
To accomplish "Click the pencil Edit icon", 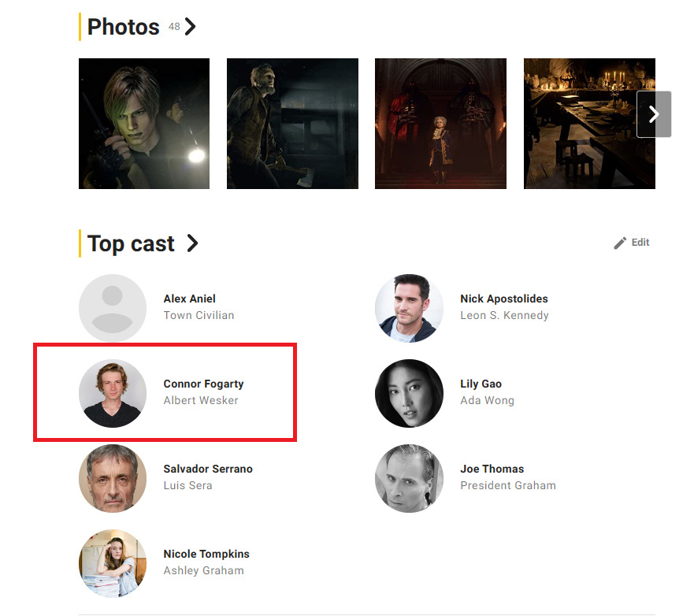I will [x=620, y=243].
